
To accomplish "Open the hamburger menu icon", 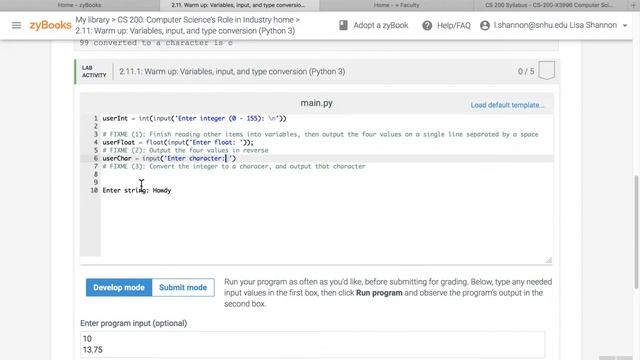I will [16, 25].
